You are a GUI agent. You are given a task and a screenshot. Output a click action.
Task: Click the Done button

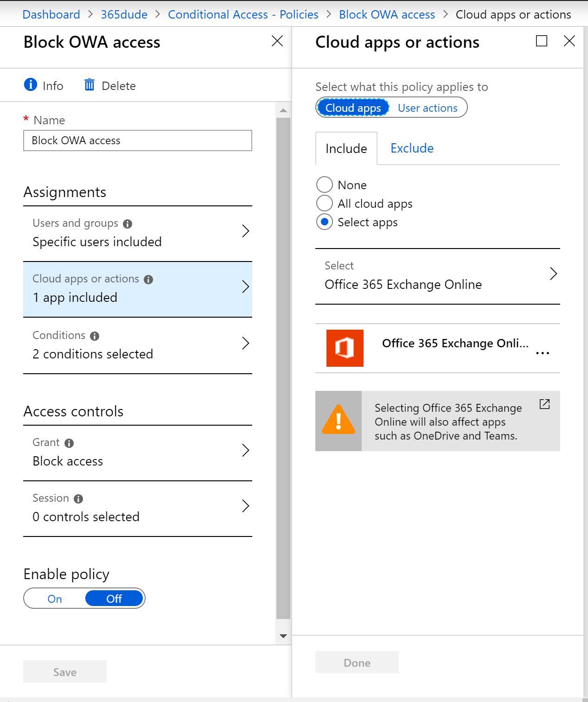357,662
